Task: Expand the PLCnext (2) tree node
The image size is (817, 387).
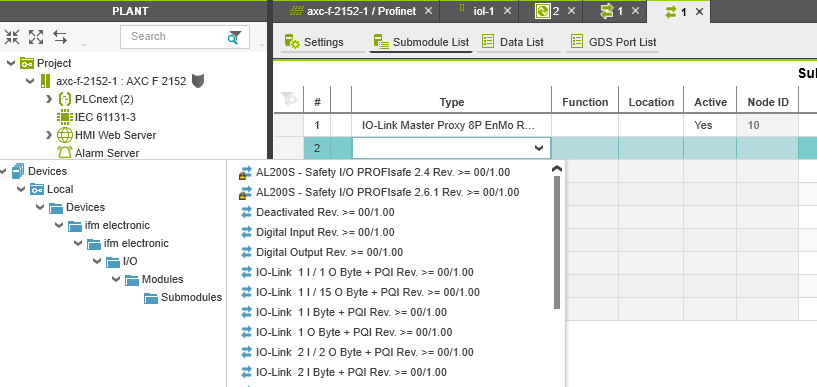Action: point(48,99)
